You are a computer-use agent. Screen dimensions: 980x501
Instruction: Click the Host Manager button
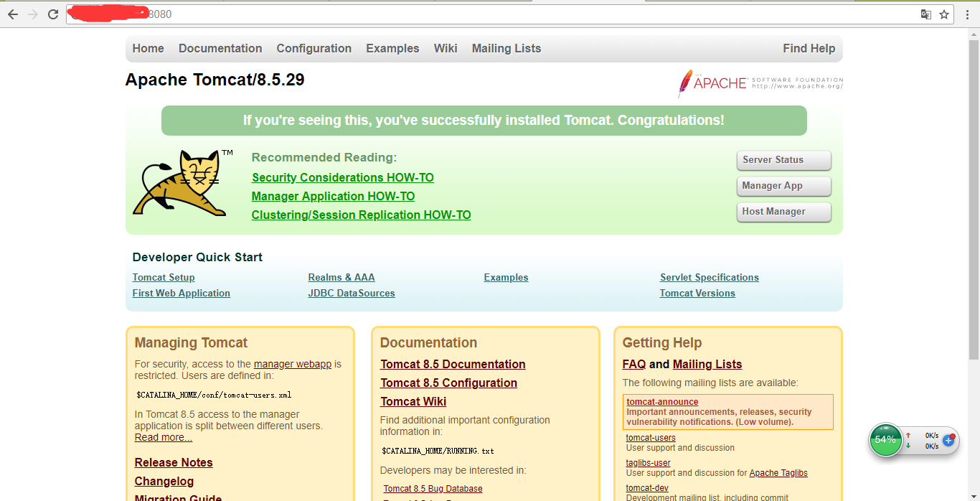pyautogui.click(x=783, y=212)
